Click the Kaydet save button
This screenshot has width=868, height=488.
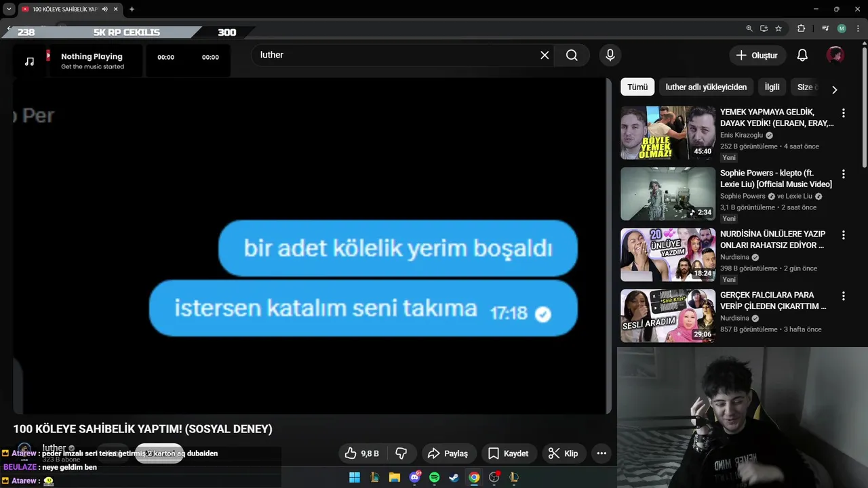(x=509, y=453)
